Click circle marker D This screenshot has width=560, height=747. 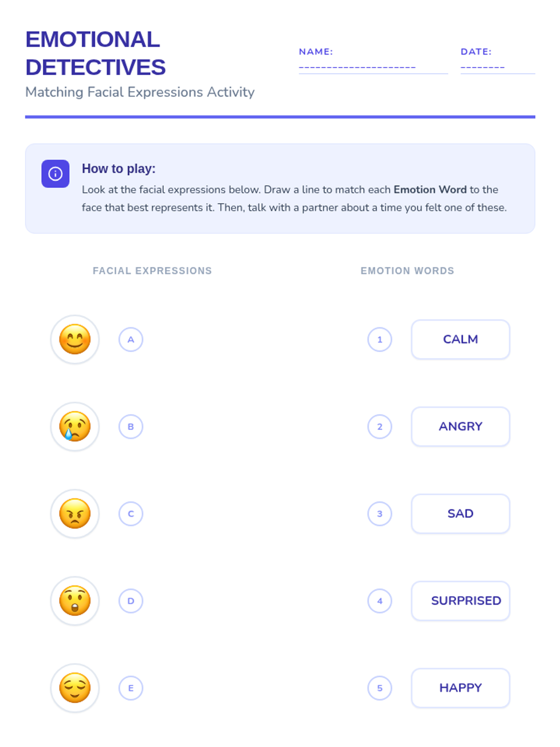[131, 601]
